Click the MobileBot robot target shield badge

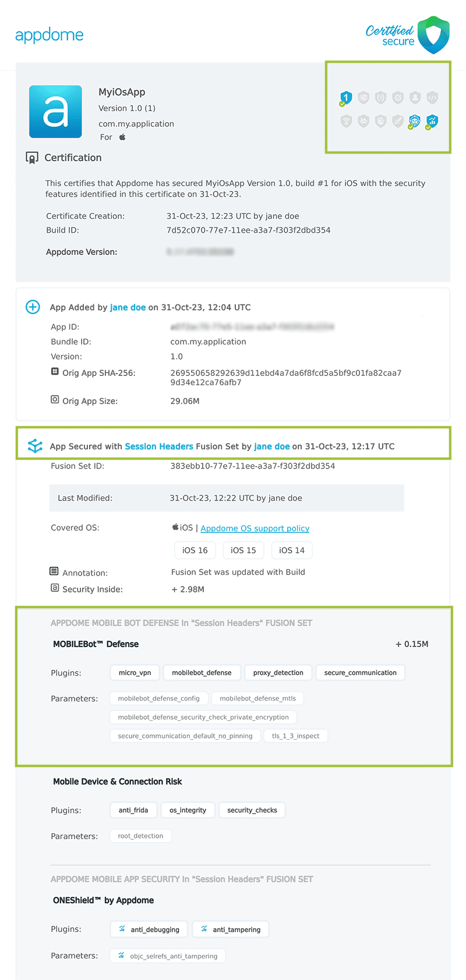click(414, 121)
